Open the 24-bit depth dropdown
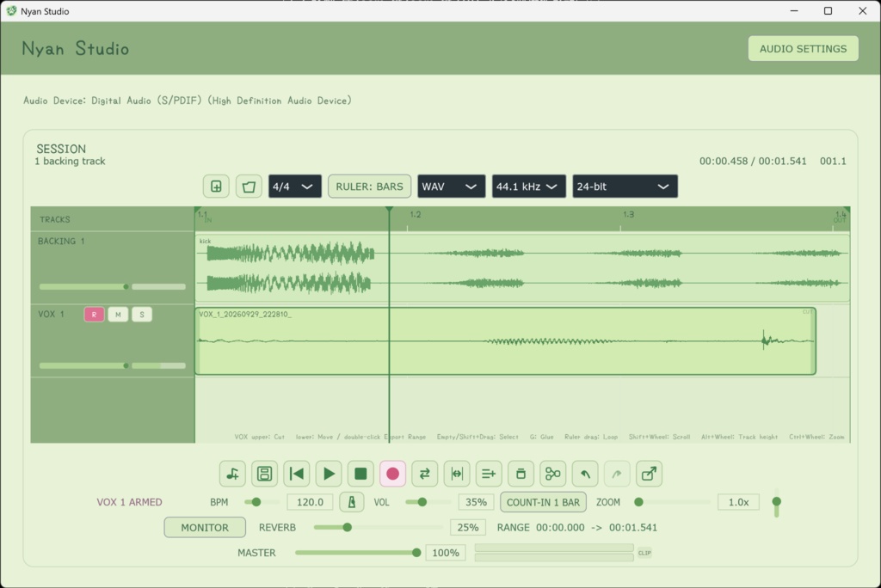Screen dimensions: 881x588 [625, 187]
